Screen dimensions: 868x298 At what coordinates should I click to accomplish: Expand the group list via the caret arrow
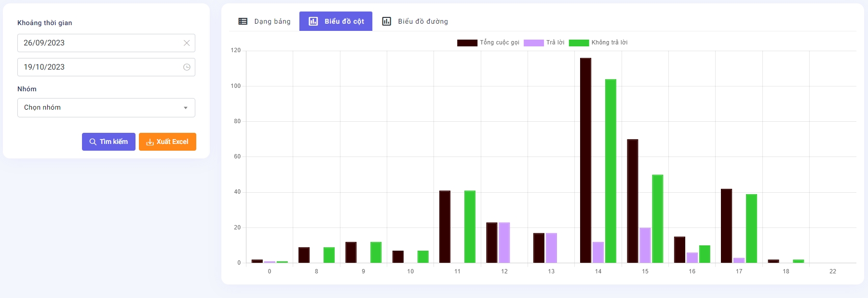pyautogui.click(x=186, y=108)
